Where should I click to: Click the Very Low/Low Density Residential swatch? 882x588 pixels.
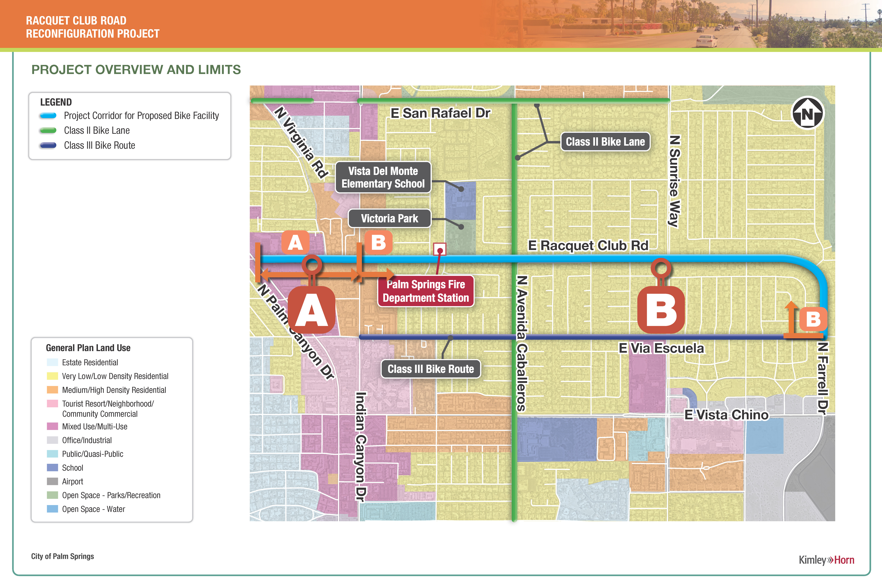(x=53, y=376)
